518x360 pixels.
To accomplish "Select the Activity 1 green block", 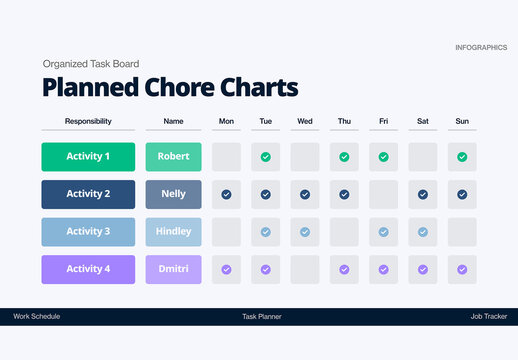I will tap(88, 157).
